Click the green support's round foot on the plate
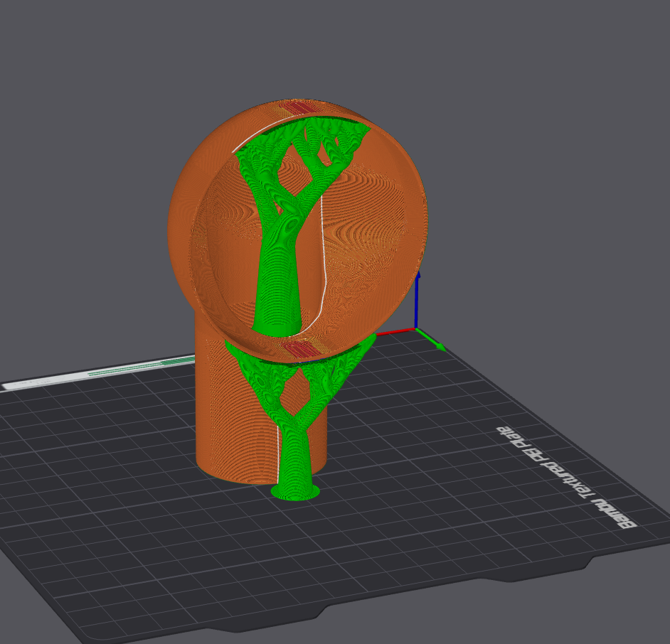 click(295, 492)
